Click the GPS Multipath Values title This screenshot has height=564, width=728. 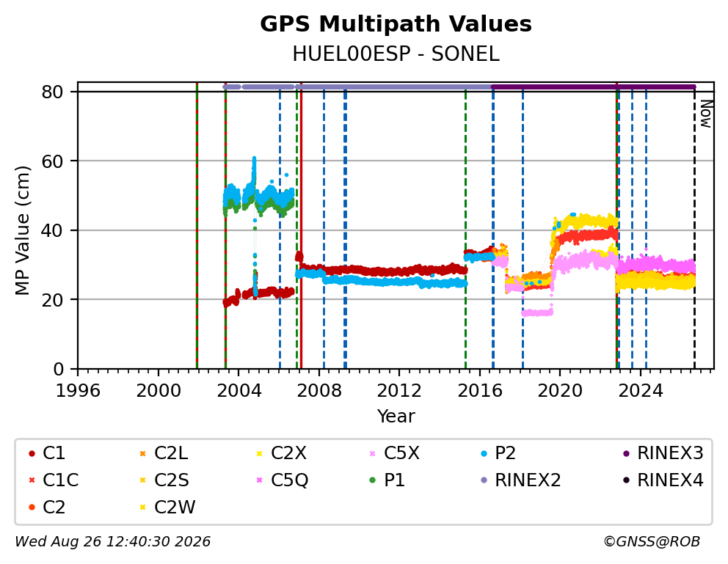[x=396, y=24]
